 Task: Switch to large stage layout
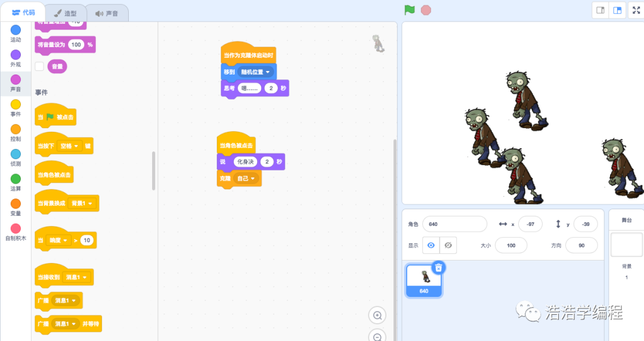tap(617, 10)
